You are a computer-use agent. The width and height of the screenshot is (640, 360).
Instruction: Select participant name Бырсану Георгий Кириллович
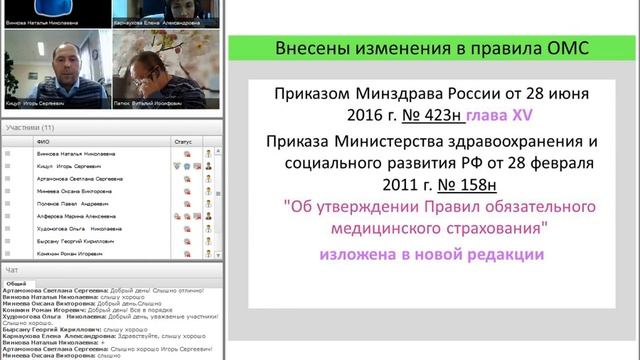75,241
